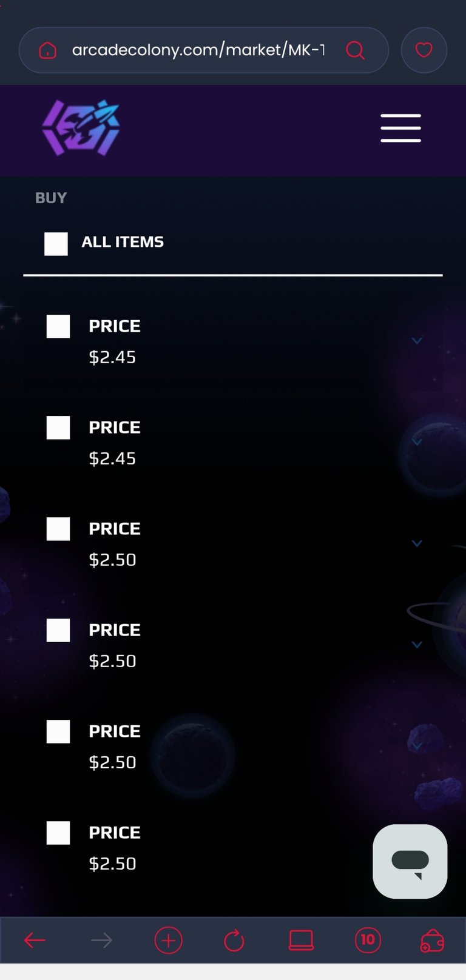Open new tab with plus icon
Image resolution: width=466 pixels, height=980 pixels.
(168, 941)
